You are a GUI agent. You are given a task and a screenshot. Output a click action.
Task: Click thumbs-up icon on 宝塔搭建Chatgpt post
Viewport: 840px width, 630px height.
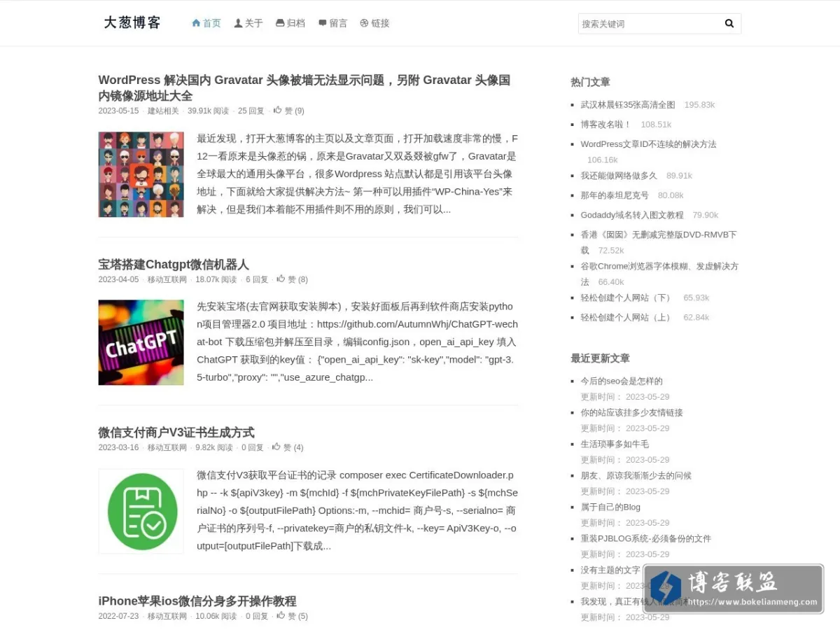point(281,279)
